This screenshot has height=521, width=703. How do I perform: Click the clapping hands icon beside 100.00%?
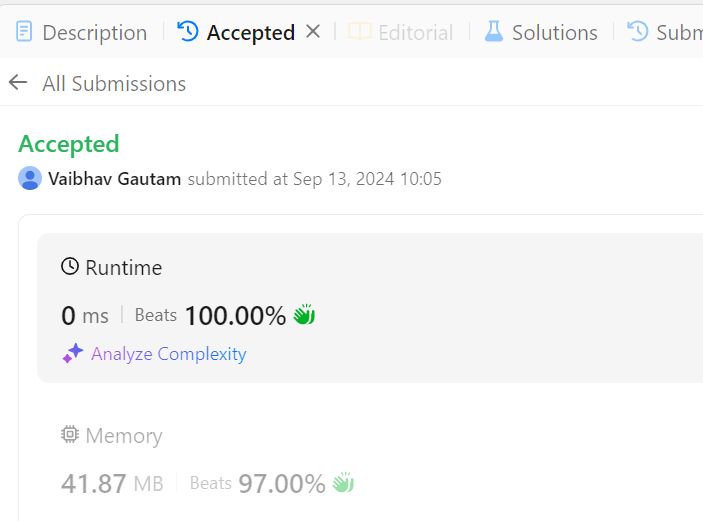(x=304, y=316)
